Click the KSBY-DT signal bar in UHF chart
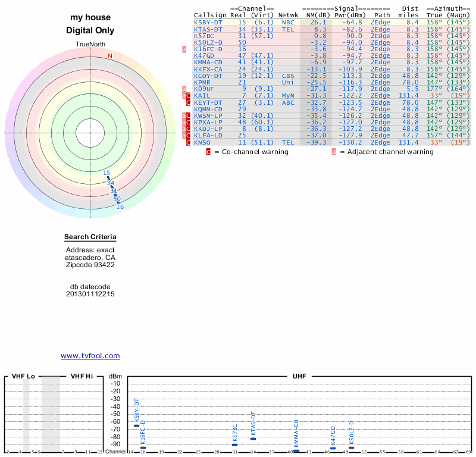 pyautogui.click(x=136, y=425)
